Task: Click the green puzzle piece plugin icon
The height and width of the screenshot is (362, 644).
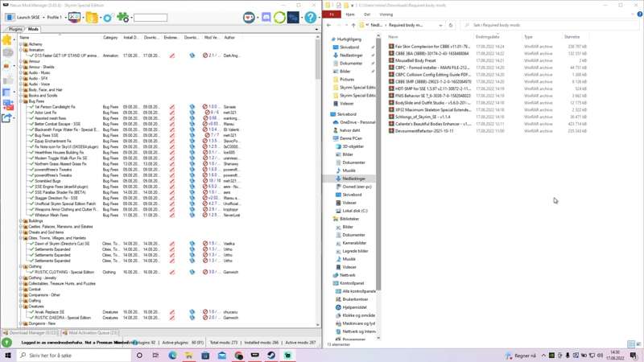Action: 122,17
